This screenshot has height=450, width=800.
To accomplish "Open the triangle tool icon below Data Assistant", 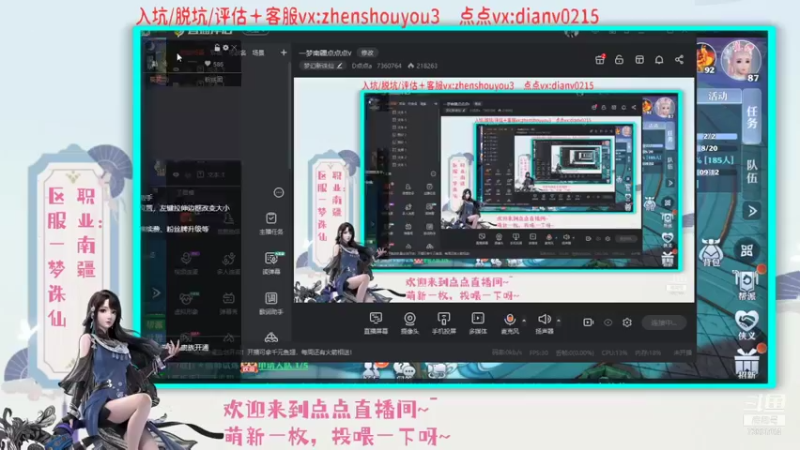I will pyautogui.click(x=271, y=337).
